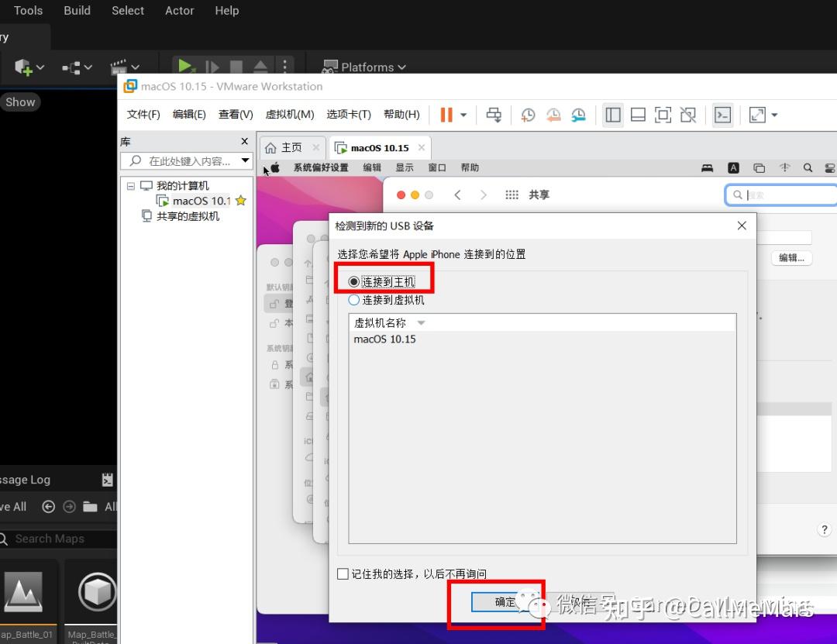This screenshot has height=644, width=837.
Task: Open VMware 查看(V) menu
Action: (236, 114)
